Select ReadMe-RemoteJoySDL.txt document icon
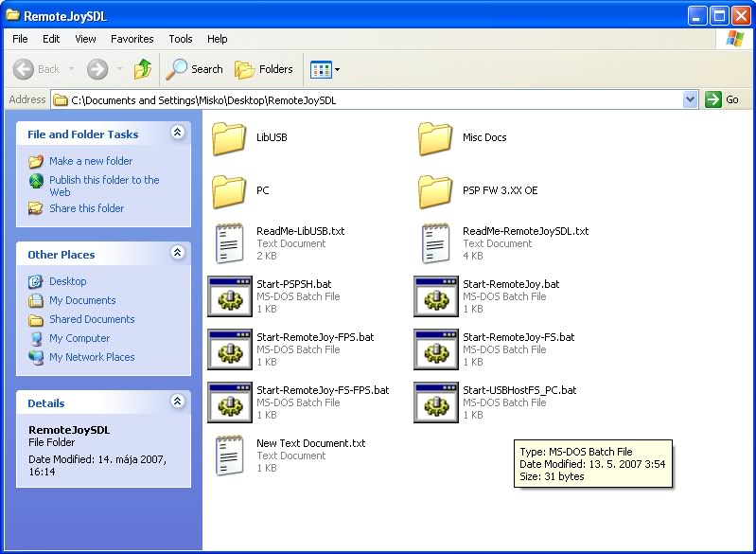 tap(435, 243)
